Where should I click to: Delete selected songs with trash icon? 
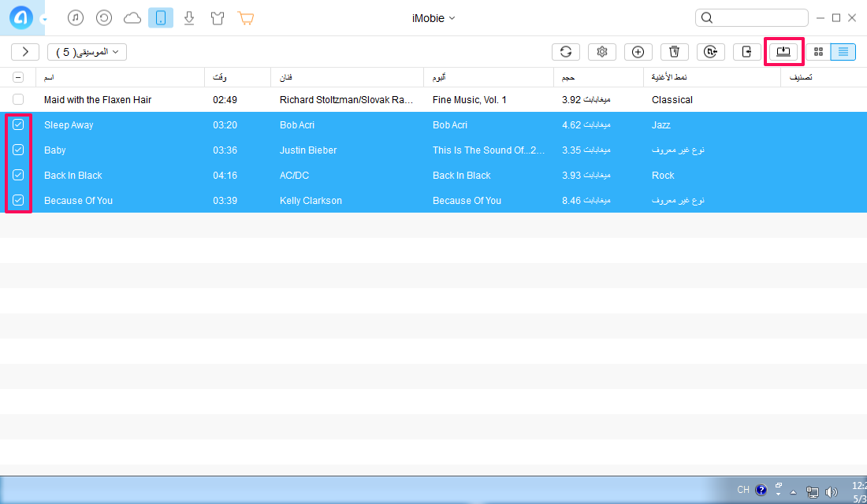tap(675, 52)
